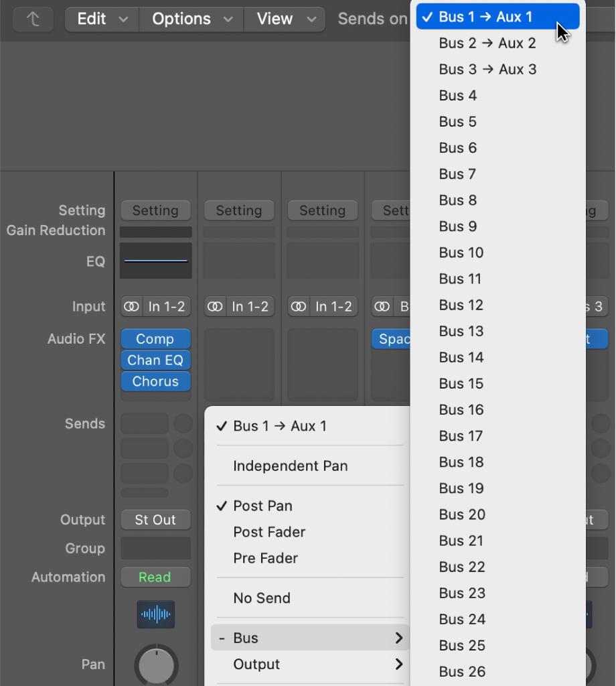The height and width of the screenshot is (686, 616).
Task: Open the Edit dropdown menu
Action: coord(102,19)
